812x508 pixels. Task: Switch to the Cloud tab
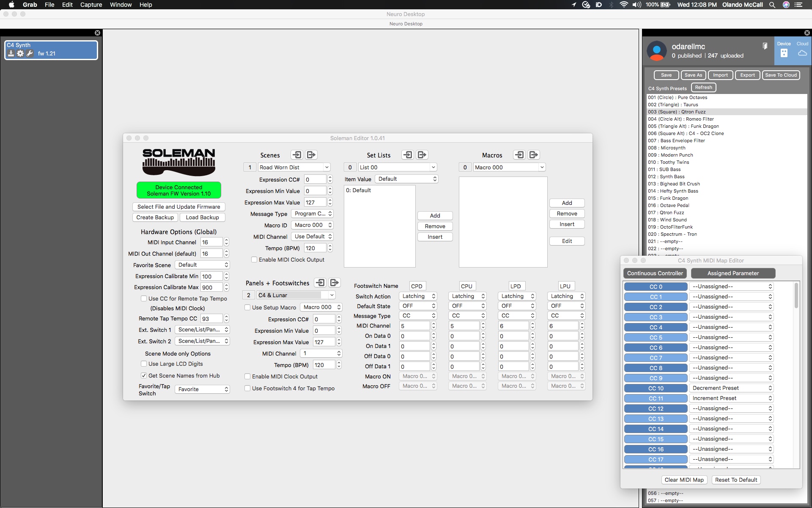pos(802,50)
